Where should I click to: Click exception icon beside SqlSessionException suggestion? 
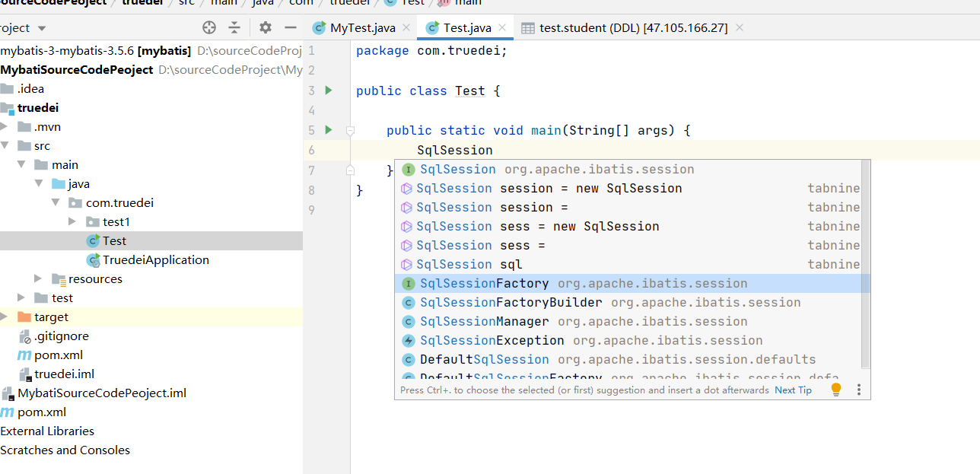coord(409,341)
